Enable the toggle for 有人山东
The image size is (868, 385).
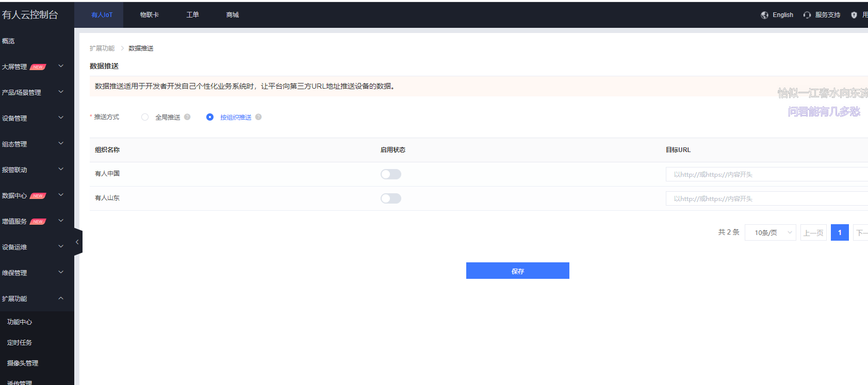[390, 198]
